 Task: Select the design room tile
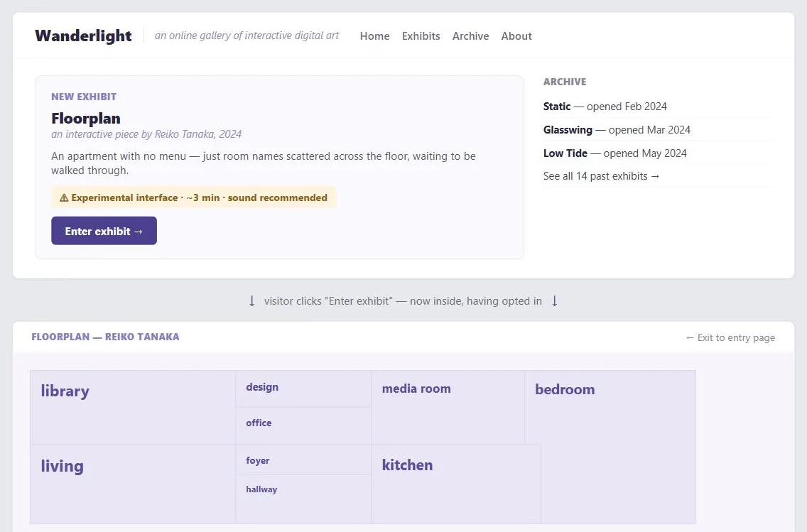(x=303, y=389)
